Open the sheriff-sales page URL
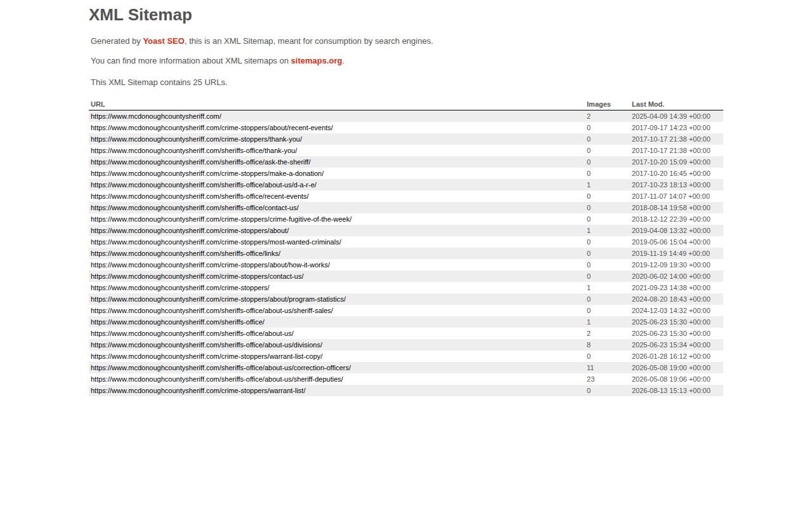812x508 pixels. (x=212, y=311)
